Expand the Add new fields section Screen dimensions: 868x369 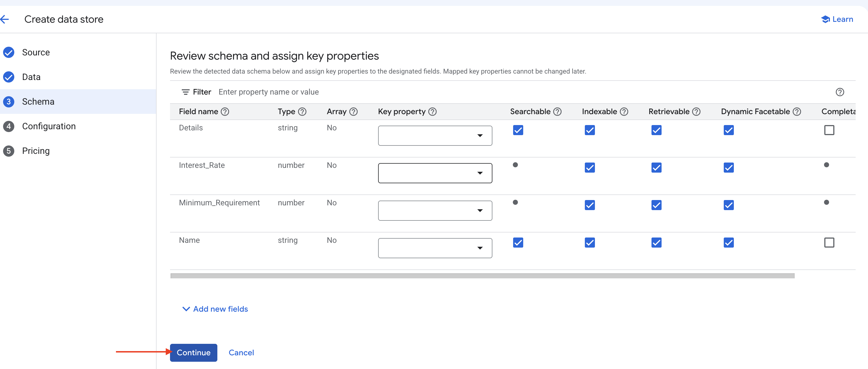215,309
